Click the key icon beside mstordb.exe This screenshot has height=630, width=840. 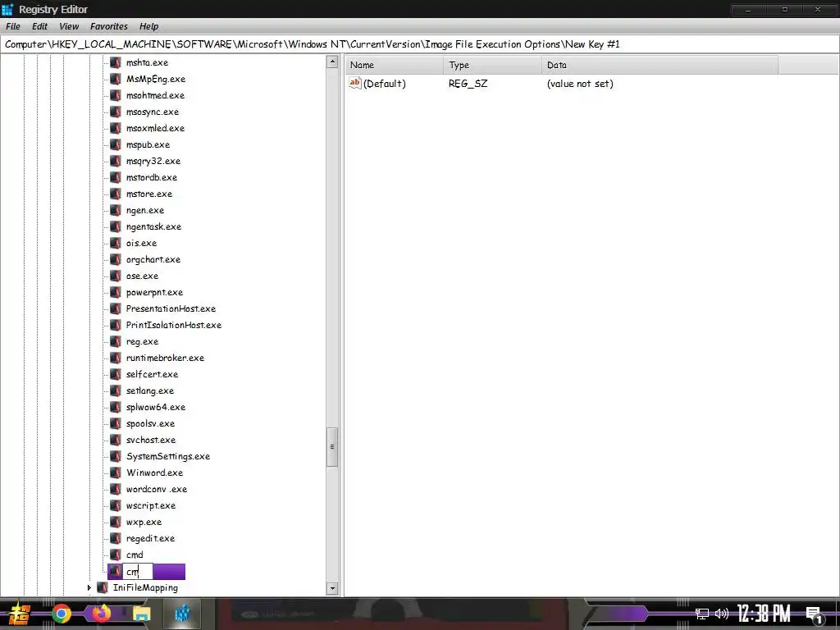point(115,177)
